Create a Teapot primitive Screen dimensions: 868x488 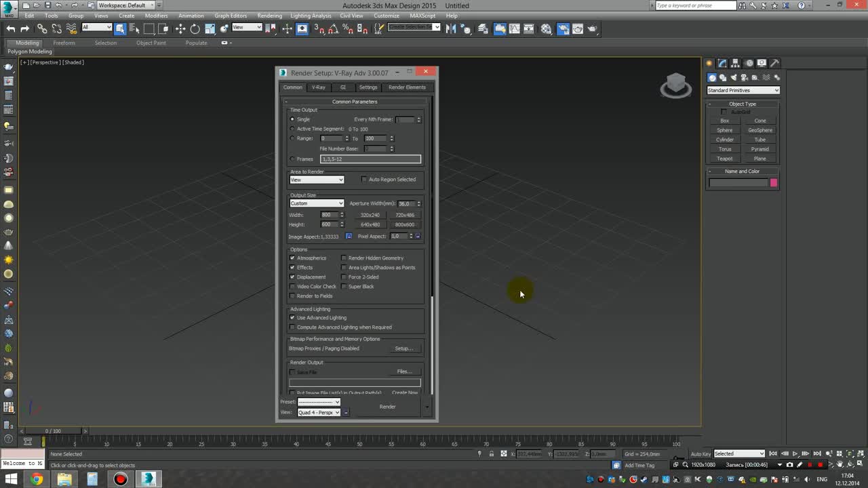725,159
